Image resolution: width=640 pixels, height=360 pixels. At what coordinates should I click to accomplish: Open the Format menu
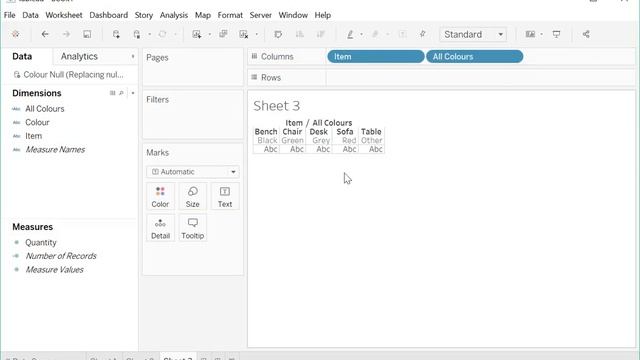pyautogui.click(x=230, y=15)
